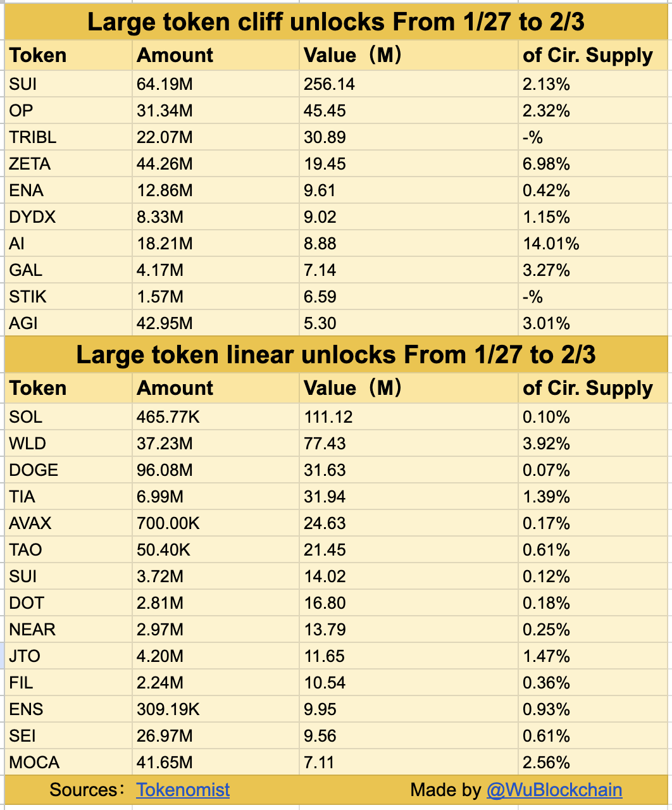The width and height of the screenshot is (672, 810).
Task: Click the TAO token cell
Action: tap(25, 550)
